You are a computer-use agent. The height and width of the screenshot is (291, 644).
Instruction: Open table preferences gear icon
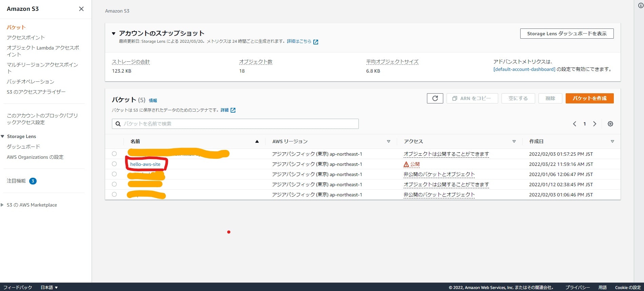click(x=610, y=124)
